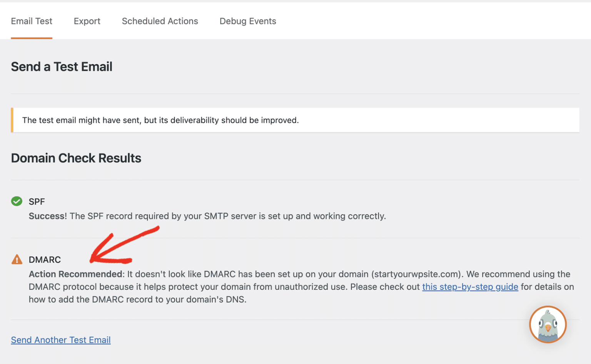Viewport: 591px width, 364px height.
Task: Click the SPF success description text
Action: click(207, 216)
